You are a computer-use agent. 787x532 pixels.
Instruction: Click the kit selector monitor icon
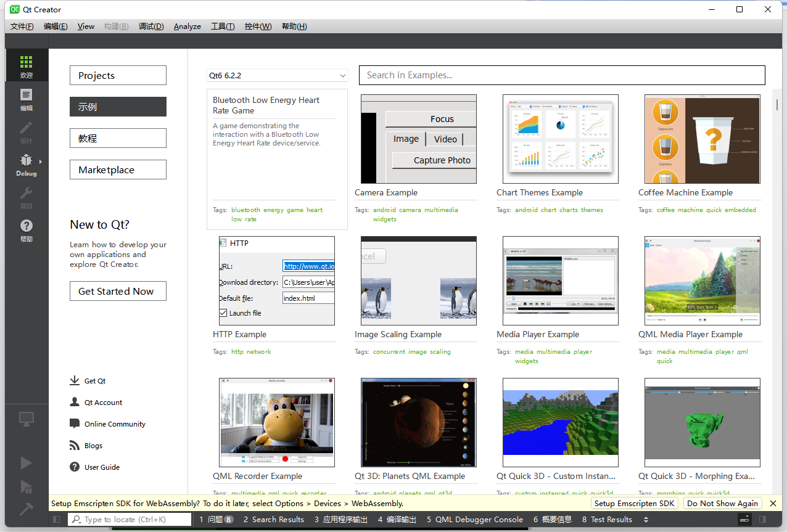26,419
